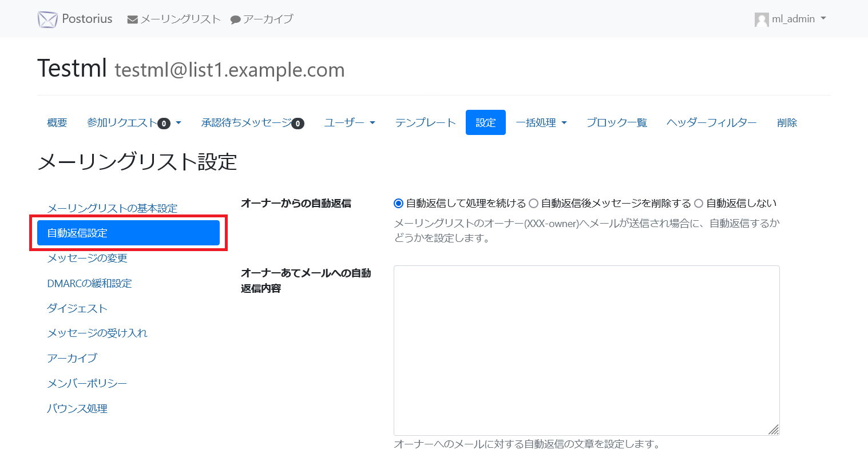Click the ml_admin user avatar icon
This screenshot has width=868, height=469.
(762, 19)
